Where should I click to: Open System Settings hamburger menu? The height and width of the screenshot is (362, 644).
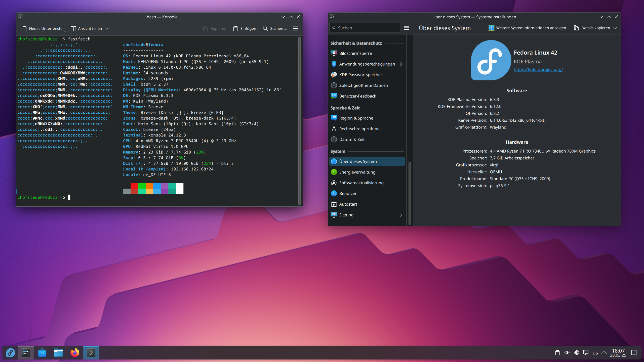(406, 28)
